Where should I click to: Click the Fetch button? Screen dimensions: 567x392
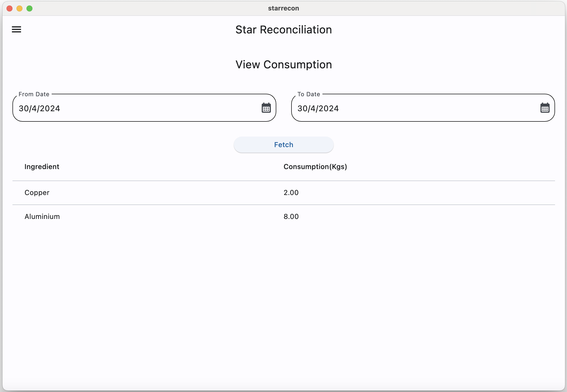point(283,145)
